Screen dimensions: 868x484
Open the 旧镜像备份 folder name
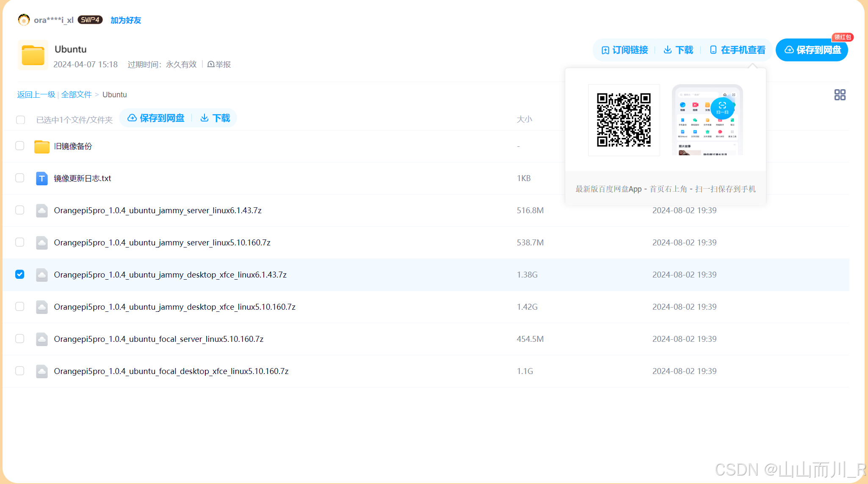73,146
